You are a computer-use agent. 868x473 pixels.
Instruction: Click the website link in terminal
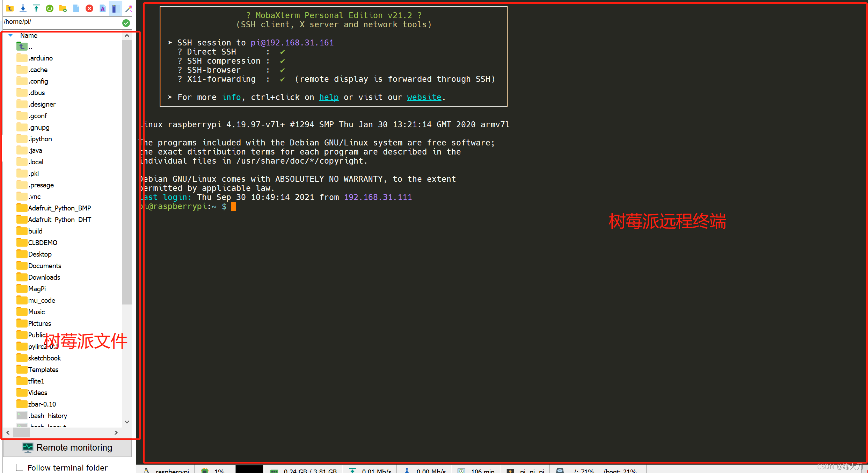coord(424,97)
